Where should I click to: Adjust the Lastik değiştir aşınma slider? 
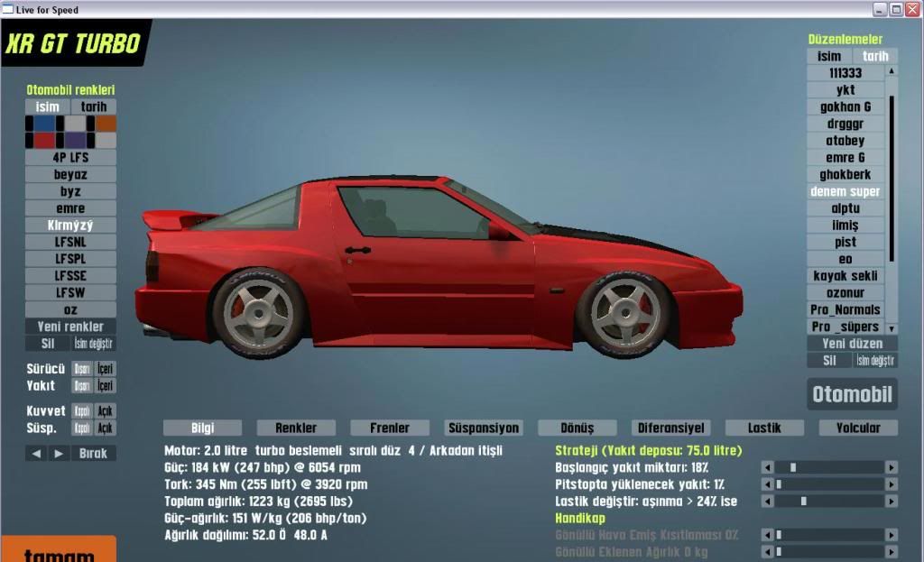tap(829, 502)
